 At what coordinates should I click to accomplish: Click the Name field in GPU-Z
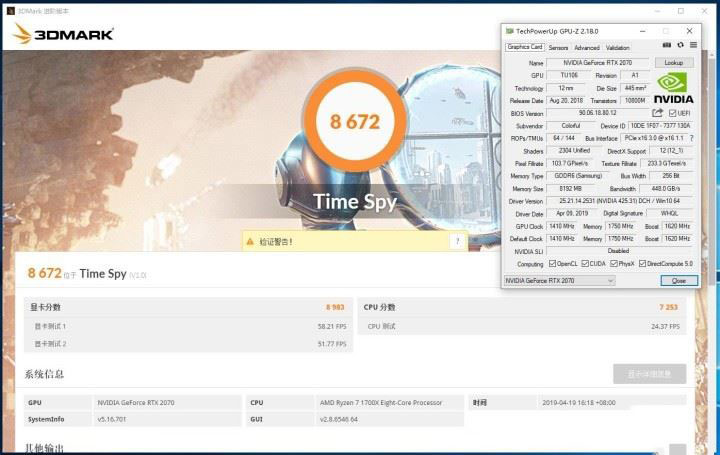(597, 62)
